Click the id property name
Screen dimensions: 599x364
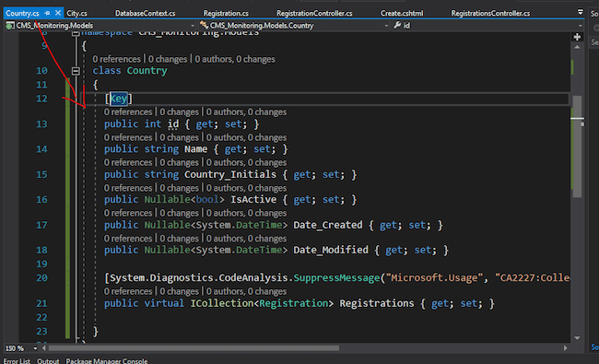173,124
